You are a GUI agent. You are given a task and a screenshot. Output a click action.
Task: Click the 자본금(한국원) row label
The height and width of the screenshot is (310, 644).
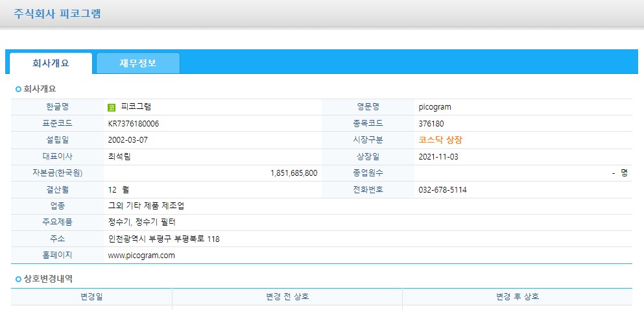pos(57,173)
